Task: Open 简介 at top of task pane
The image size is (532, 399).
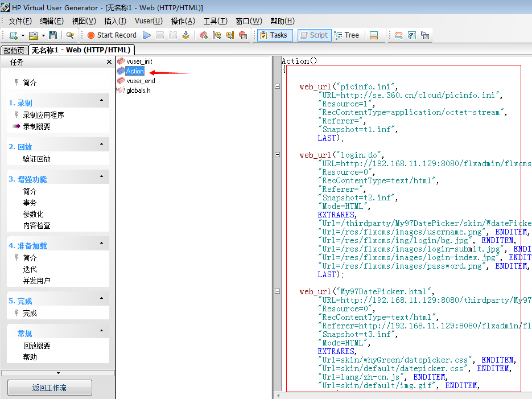Action: (30, 83)
